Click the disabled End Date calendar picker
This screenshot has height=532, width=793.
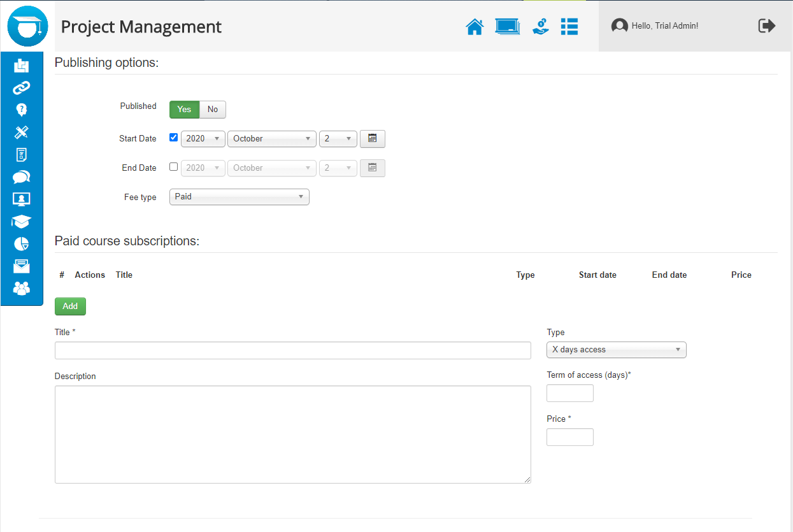click(373, 168)
